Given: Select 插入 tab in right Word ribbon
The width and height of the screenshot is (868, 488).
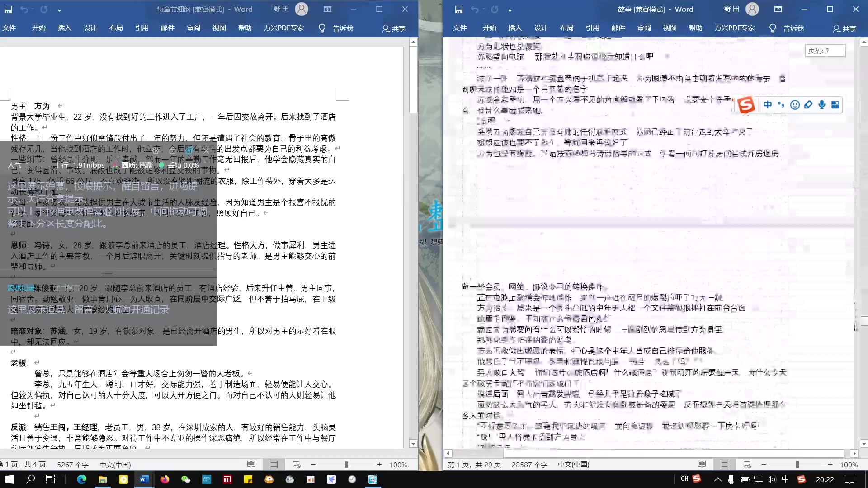Looking at the screenshot, I should click(x=515, y=28).
